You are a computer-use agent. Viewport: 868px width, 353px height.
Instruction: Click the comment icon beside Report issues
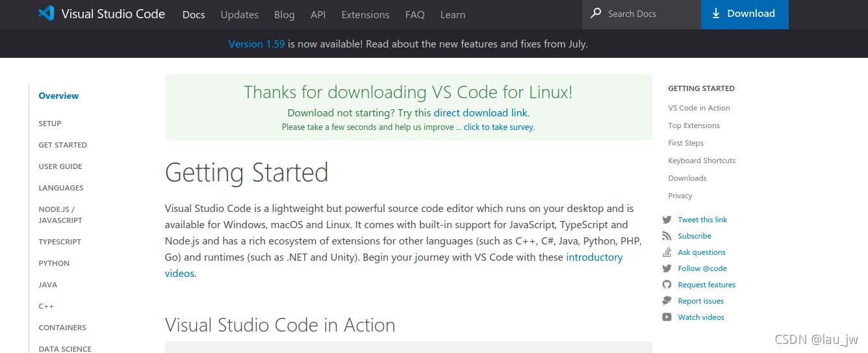(667, 301)
